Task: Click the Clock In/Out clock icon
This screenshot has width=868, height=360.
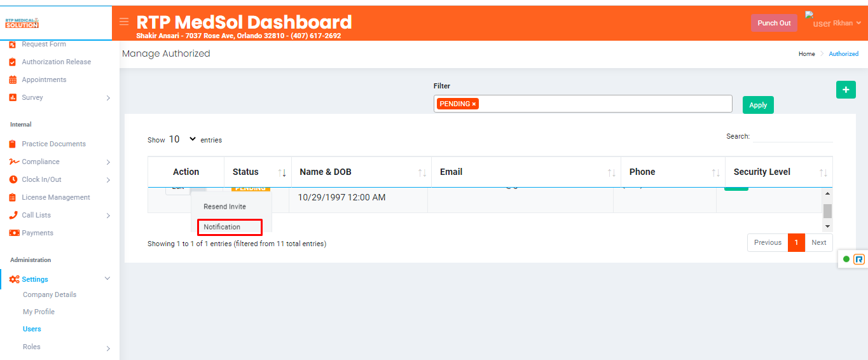Action: (13, 179)
